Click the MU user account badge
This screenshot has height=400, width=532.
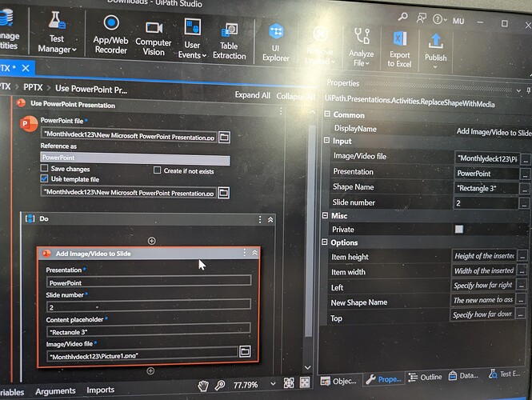pyautogui.click(x=458, y=21)
